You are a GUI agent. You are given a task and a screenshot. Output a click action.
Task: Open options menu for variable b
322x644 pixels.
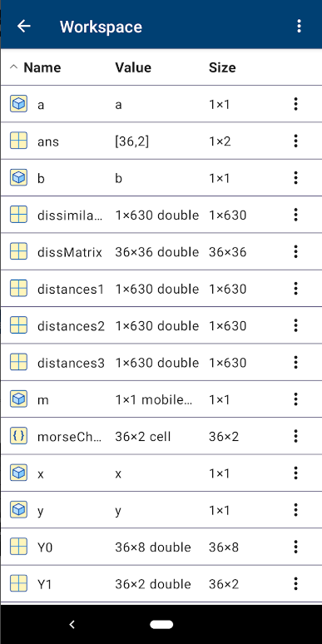295,178
